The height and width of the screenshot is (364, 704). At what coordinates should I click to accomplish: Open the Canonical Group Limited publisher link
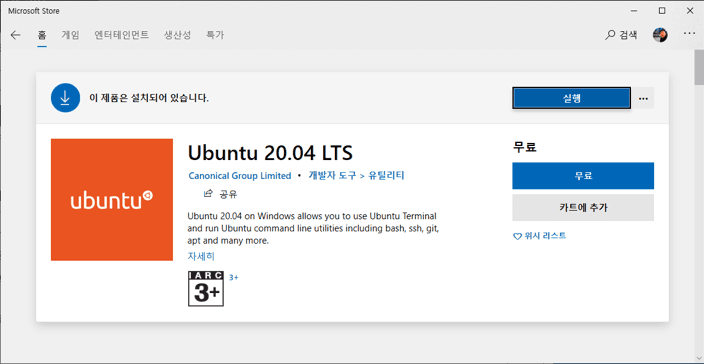240,175
